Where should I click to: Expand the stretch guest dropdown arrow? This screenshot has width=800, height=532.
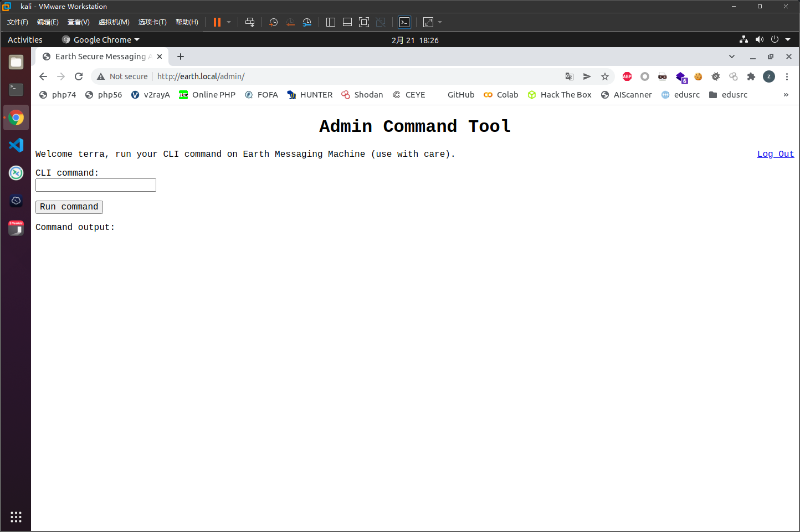[x=440, y=22]
